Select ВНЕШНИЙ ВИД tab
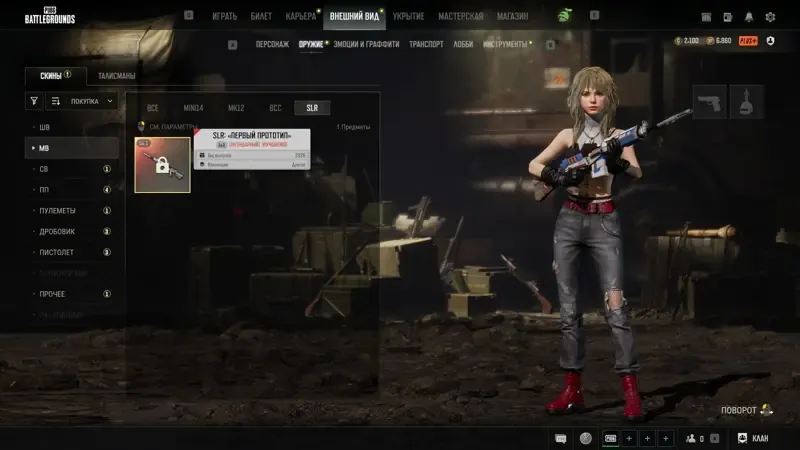This screenshot has height=450, width=800. pyautogui.click(x=354, y=16)
